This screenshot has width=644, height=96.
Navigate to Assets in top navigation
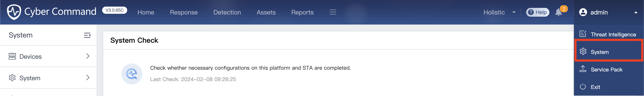tap(266, 12)
